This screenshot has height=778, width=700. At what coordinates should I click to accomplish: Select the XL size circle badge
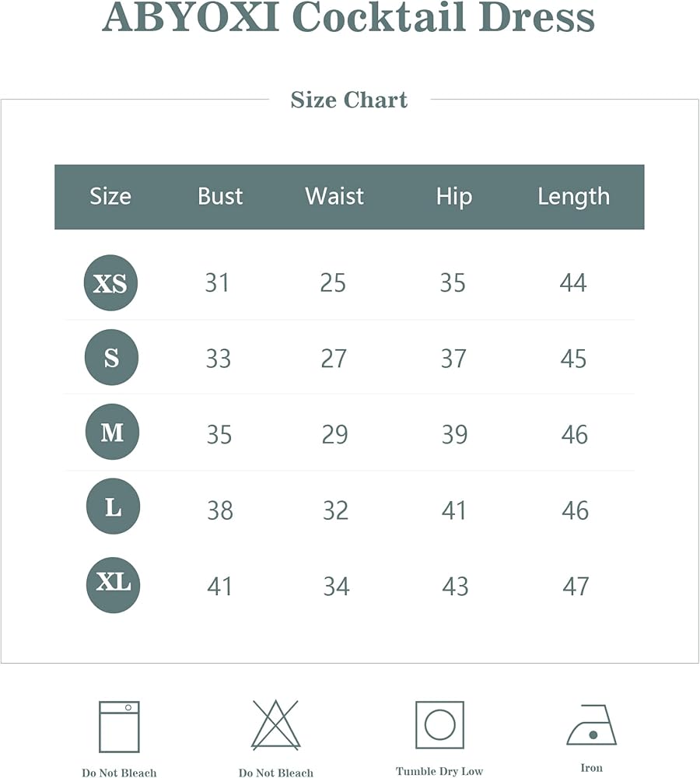(113, 583)
